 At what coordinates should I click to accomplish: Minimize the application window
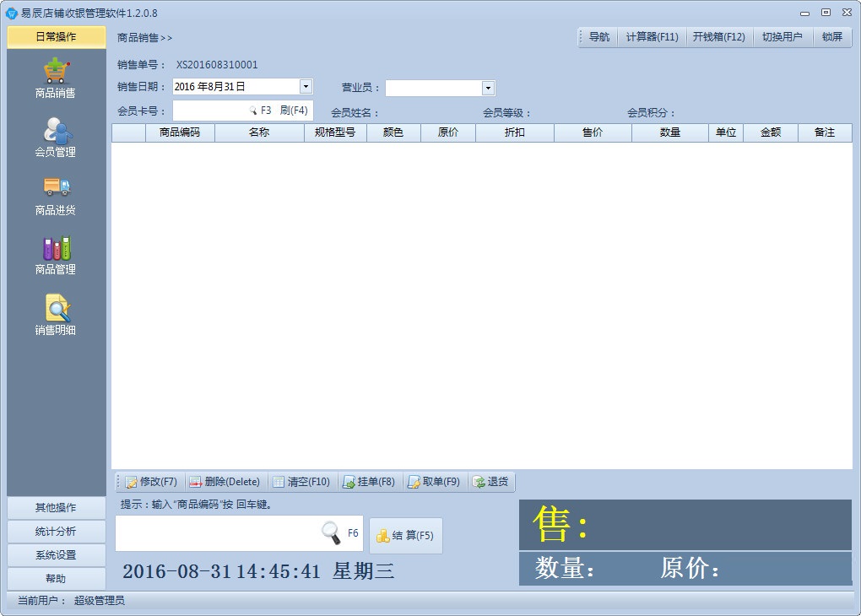coord(805,13)
